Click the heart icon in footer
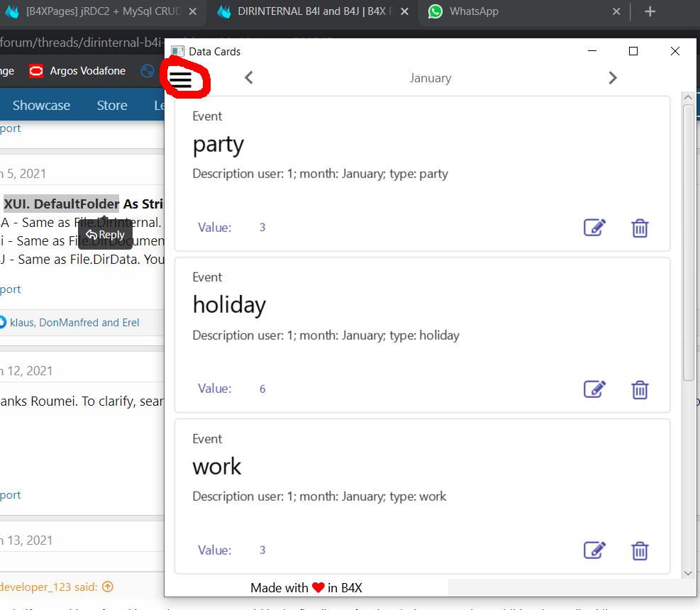The width and height of the screenshot is (700, 610). coord(318,588)
